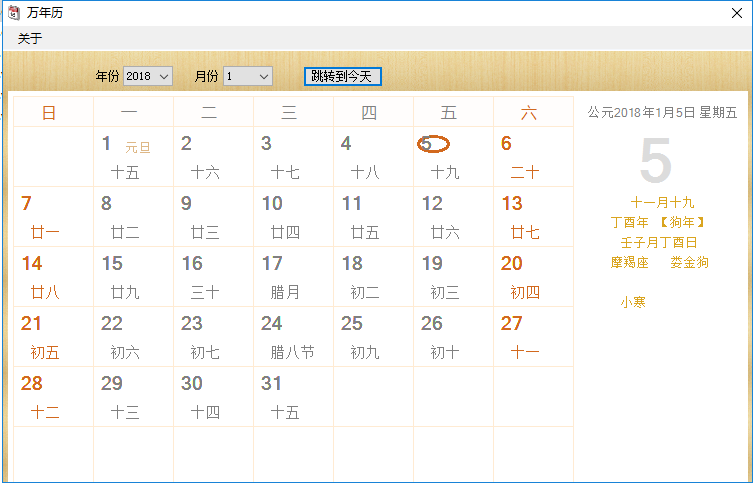Click the 万年历 app icon in title bar

(13, 13)
